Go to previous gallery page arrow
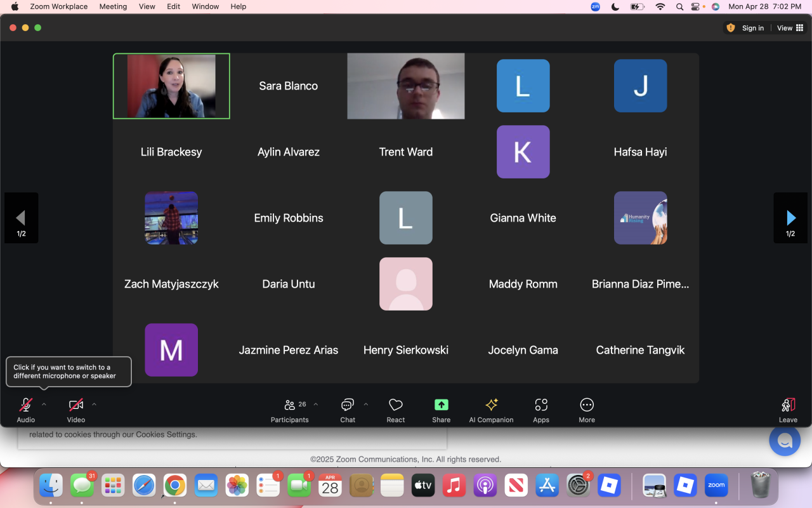Image resolution: width=812 pixels, height=508 pixels. point(21,218)
